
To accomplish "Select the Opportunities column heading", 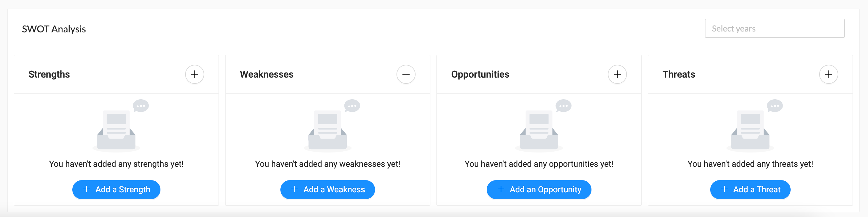I will 480,74.
